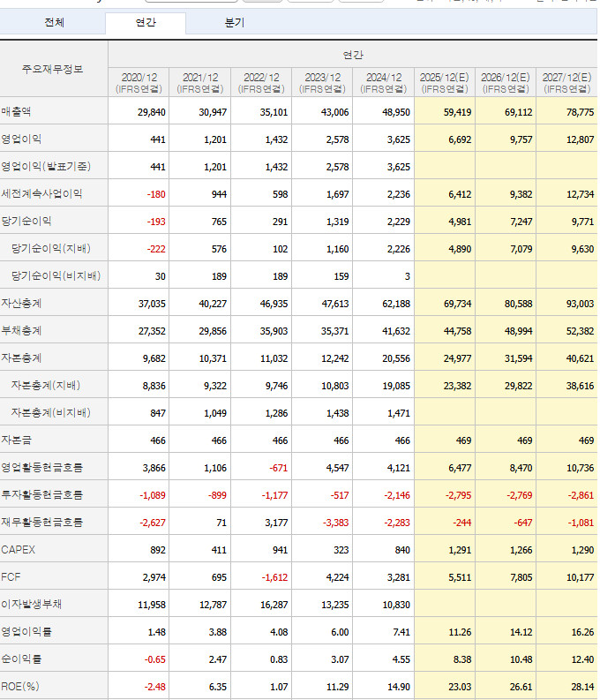The height and width of the screenshot is (700, 600).
Task: Click the 2024/12 column header
Action: click(x=383, y=83)
